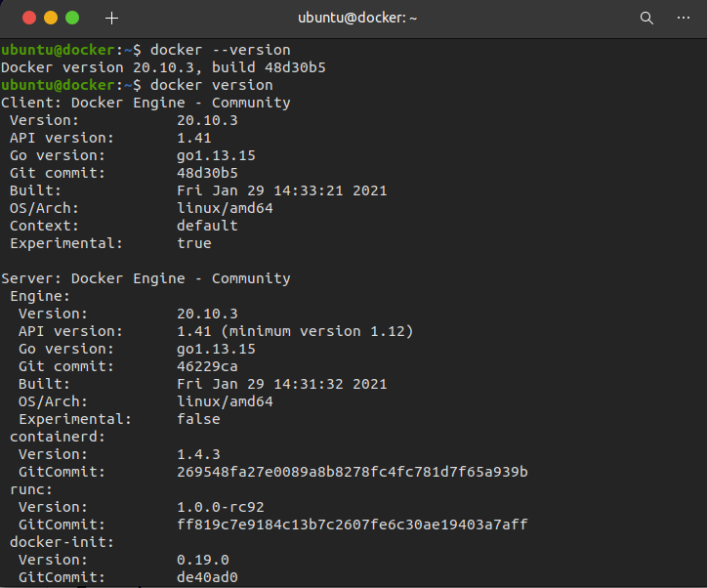707x588 pixels.
Task: Minimize the window with yellow button
Action: click(51, 18)
